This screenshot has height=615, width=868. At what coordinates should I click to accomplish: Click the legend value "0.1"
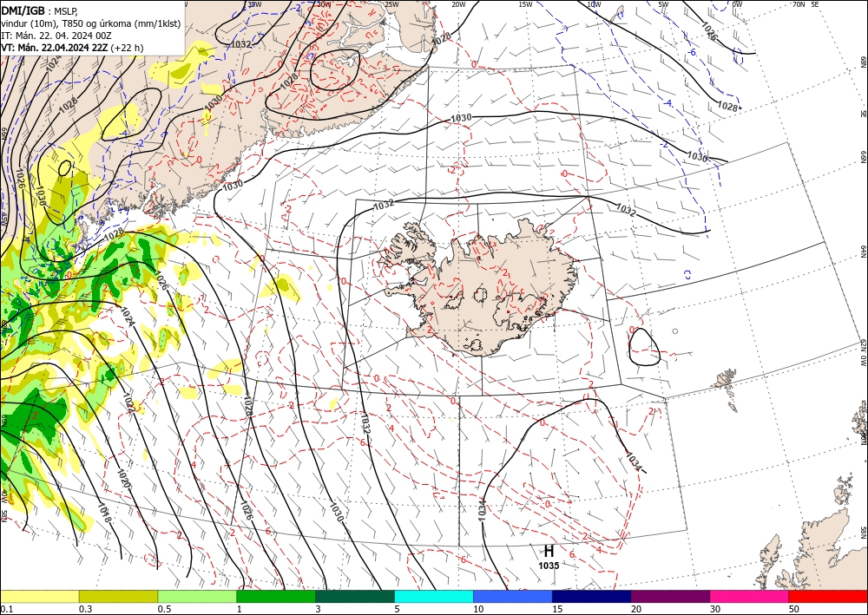point(5,609)
